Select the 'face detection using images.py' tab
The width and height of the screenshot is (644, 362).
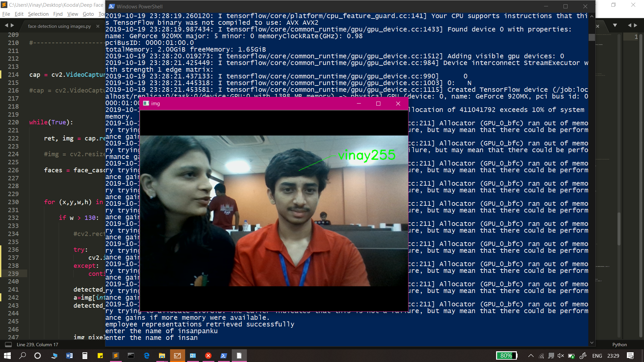[x=59, y=26]
